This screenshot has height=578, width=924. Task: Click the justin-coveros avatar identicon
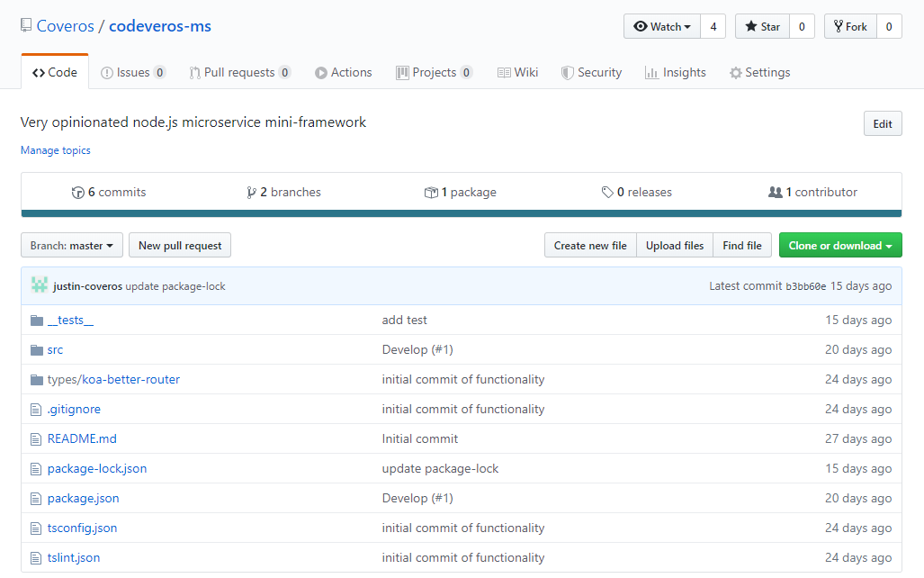tap(40, 285)
